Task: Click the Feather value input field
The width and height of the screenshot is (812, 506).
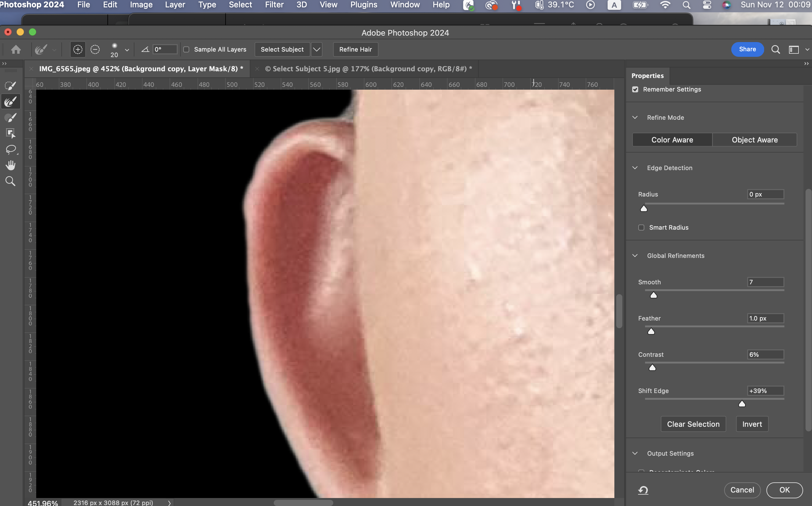Action: (x=765, y=318)
